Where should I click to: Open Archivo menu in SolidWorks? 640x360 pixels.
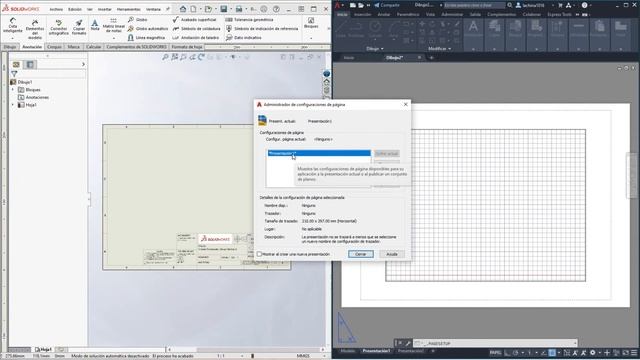tap(56, 9)
